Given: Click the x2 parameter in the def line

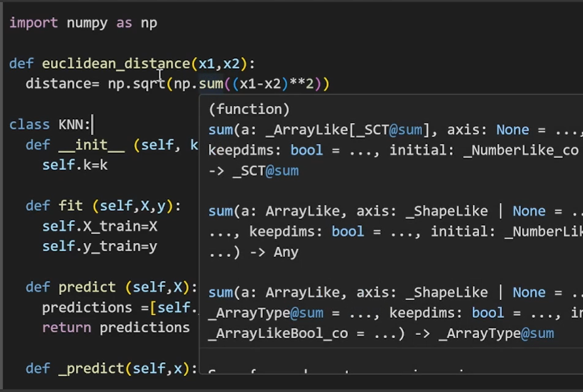Looking at the screenshot, I should coord(231,63).
